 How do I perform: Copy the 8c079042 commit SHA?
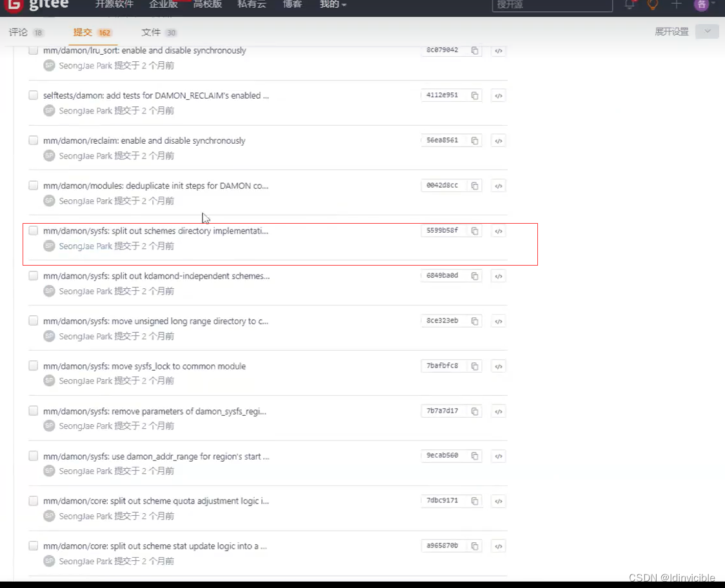(475, 50)
